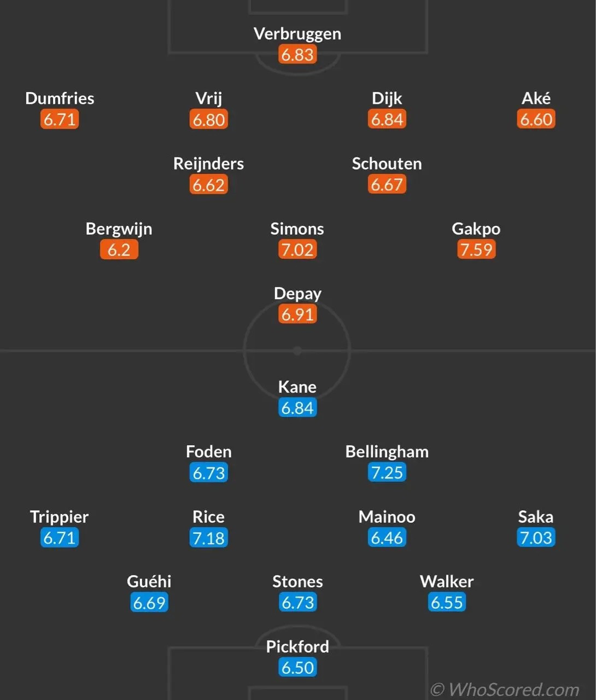
Task: Select Saka's 7.03 rating badge
Action: [x=536, y=538]
